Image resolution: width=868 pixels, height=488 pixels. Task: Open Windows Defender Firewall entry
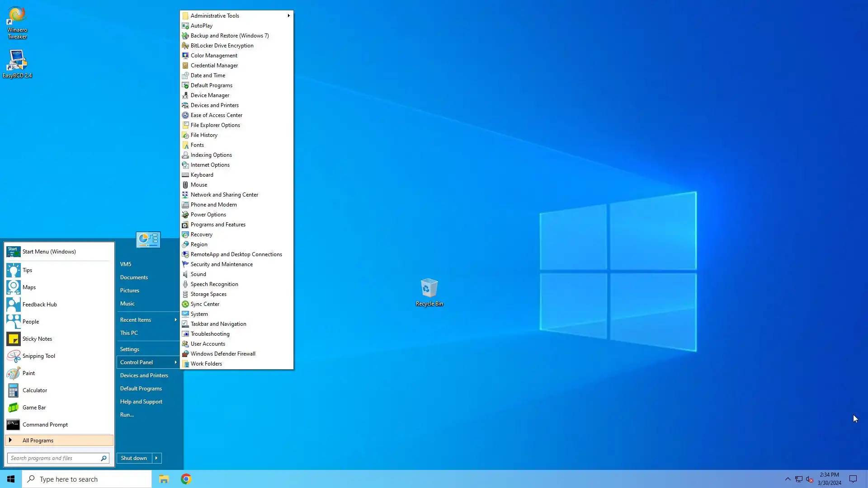tap(223, 354)
